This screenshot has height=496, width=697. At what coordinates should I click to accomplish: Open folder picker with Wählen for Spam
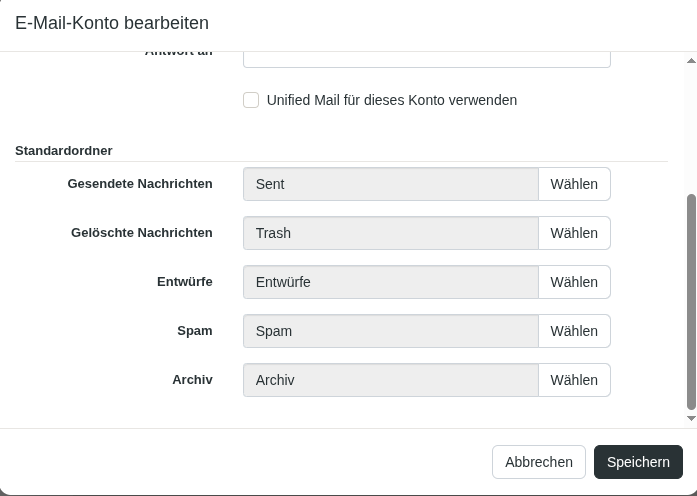[574, 331]
